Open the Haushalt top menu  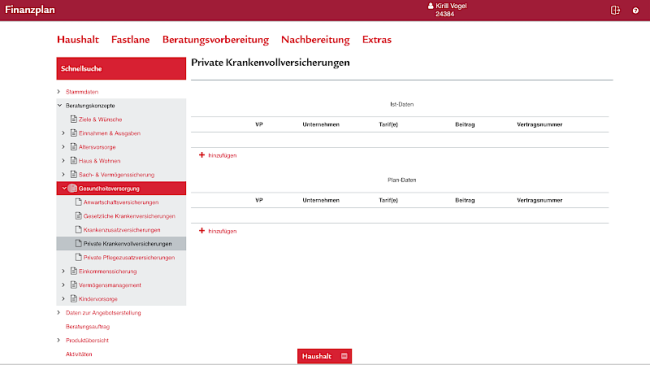click(x=78, y=39)
